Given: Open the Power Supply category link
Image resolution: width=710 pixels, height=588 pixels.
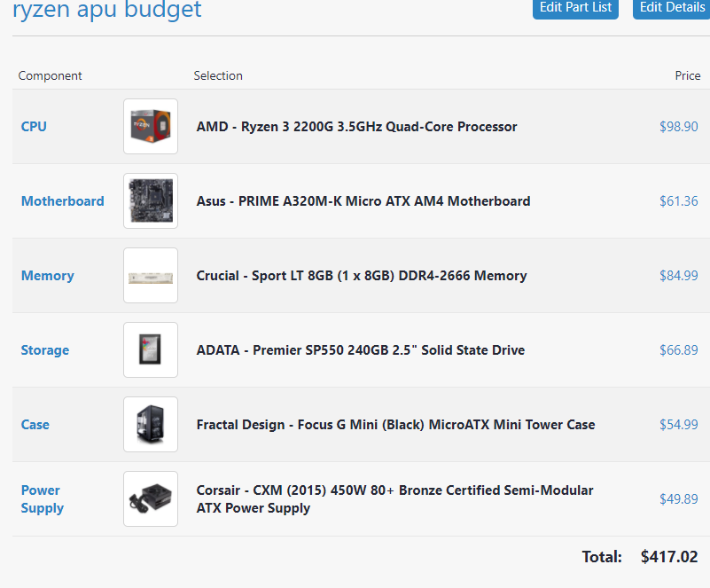Looking at the screenshot, I should click(43, 498).
